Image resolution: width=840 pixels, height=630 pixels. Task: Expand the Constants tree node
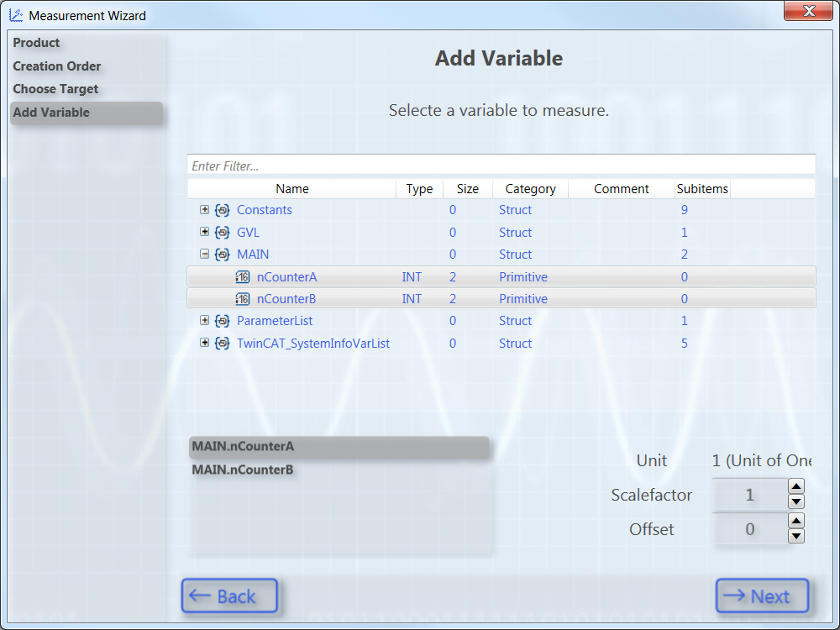coord(205,209)
